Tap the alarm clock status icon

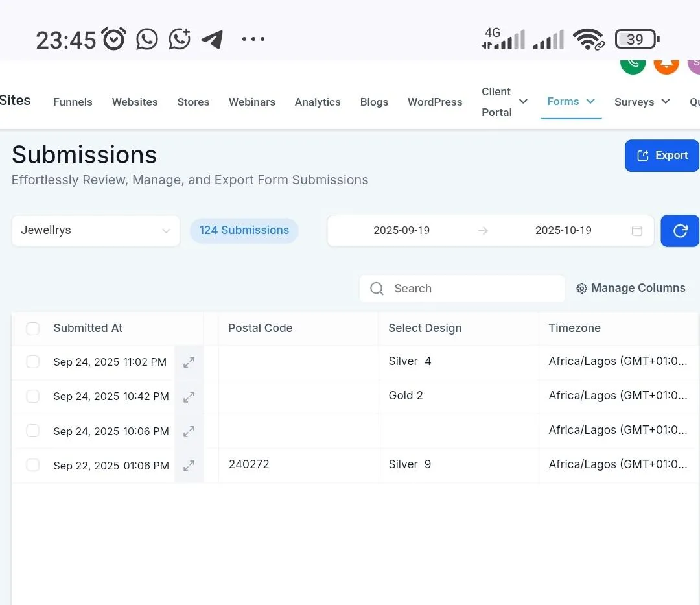tap(114, 39)
